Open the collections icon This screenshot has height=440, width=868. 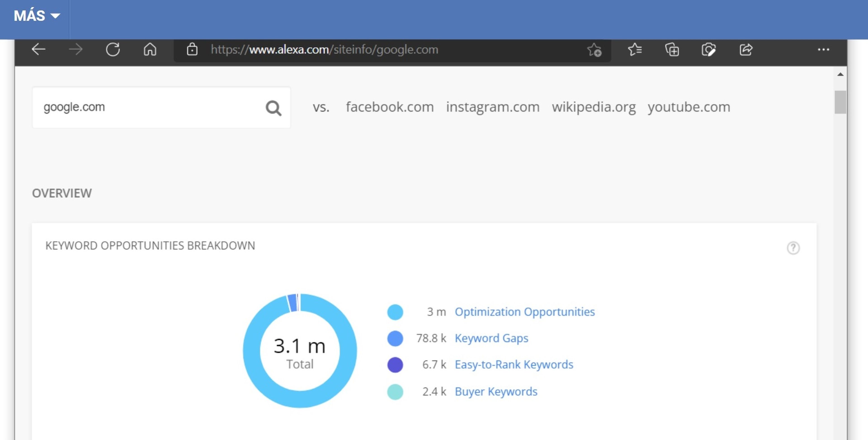(x=672, y=50)
